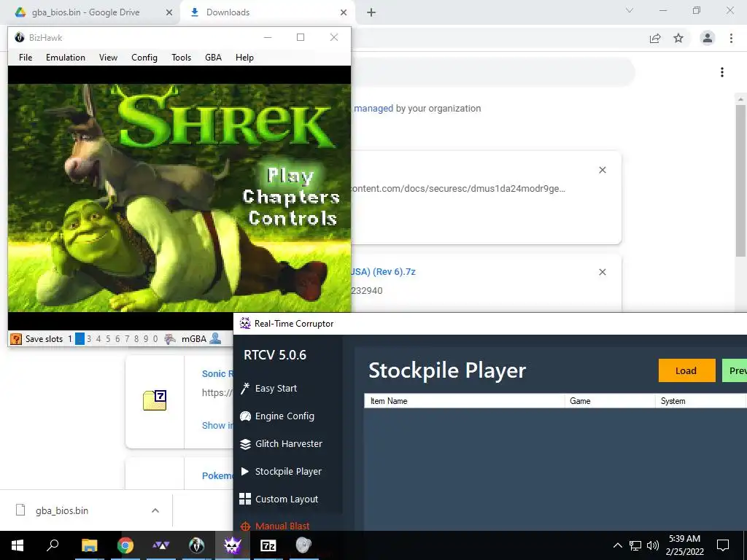
Task: Open the Windows Start menu
Action: click(x=18, y=545)
